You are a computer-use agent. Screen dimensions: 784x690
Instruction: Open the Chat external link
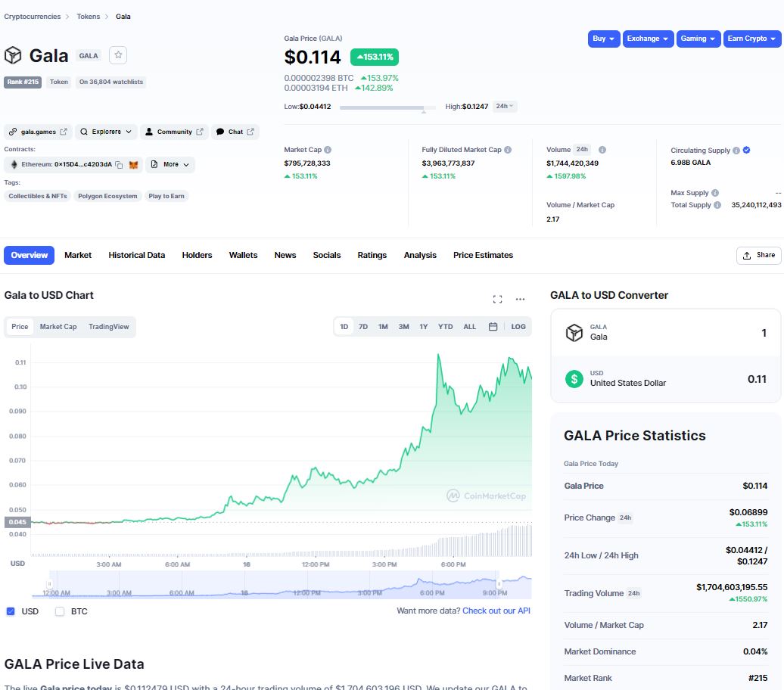click(x=235, y=132)
